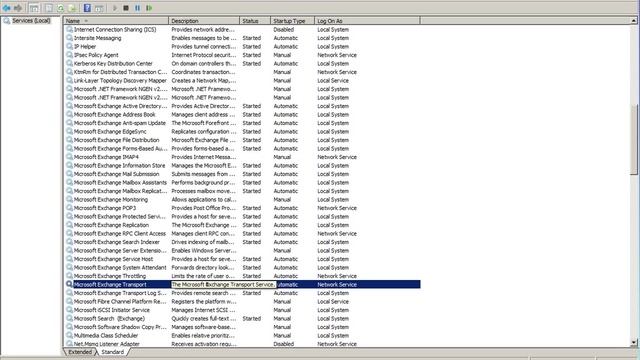The width and height of the screenshot is (640, 360).
Task: Click the scrollbar up arrow
Action: click(633, 20)
